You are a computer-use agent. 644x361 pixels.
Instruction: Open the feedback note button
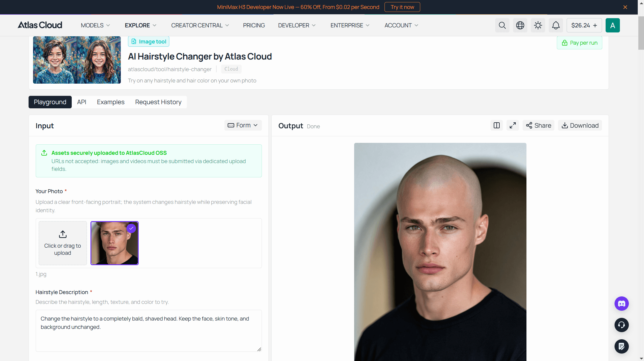point(621,346)
